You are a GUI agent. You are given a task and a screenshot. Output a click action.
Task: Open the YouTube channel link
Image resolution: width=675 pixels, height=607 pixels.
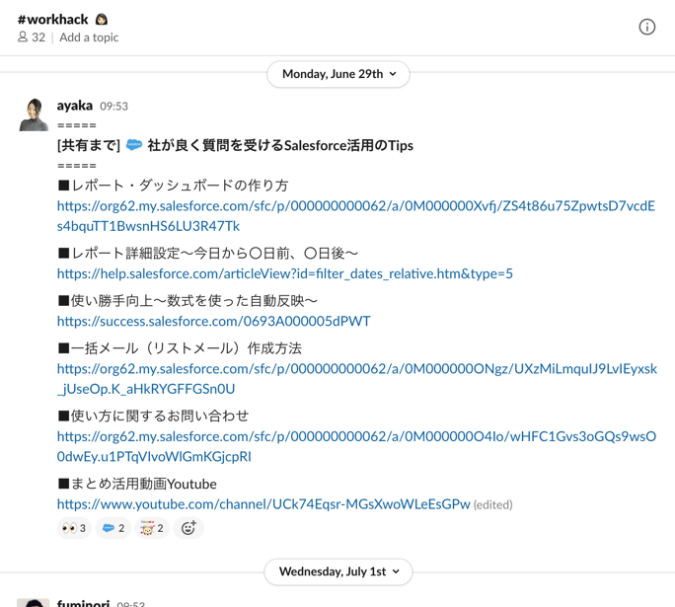coord(263,504)
